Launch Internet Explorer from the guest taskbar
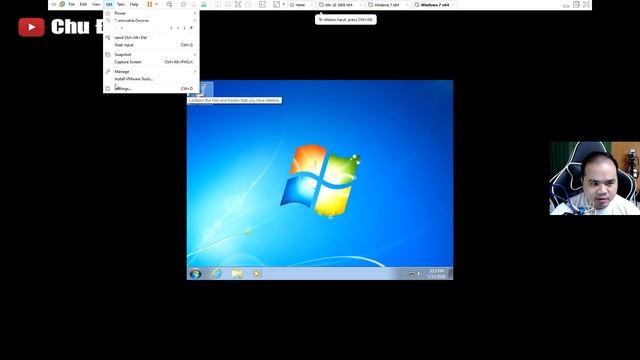The image size is (640, 360). point(216,273)
